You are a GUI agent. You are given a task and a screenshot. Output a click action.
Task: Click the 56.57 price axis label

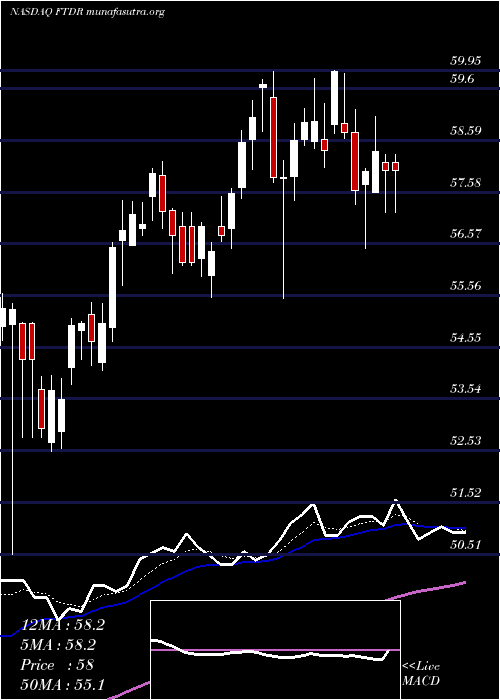pyautogui.click(x=466, y=233)
